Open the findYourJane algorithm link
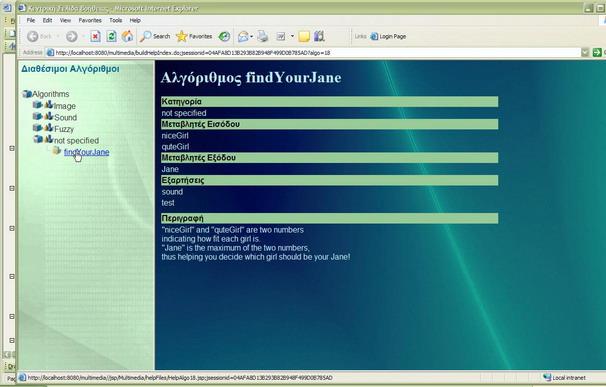This screenshot has height=387, width=606. [x=87, y=152]
